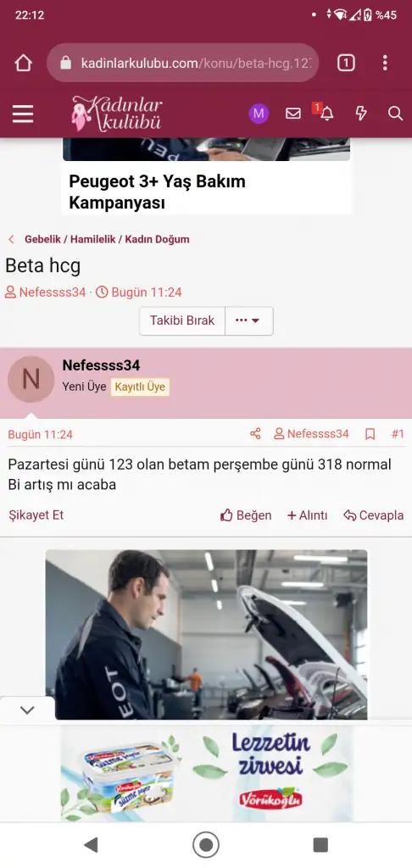The image size is (412, 868).
Task: Report the post with Şikayet Et
Action: 36,515
